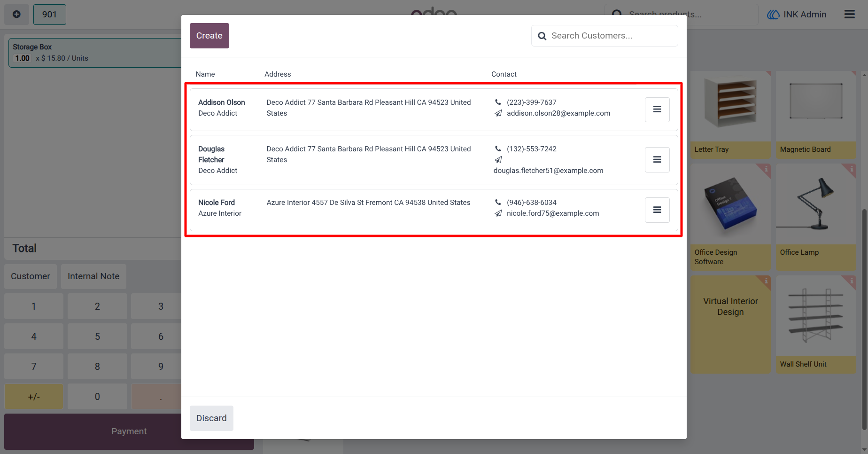
Task: Show info for Wall Shelf Unit
Action: click(x=851, y=281)
